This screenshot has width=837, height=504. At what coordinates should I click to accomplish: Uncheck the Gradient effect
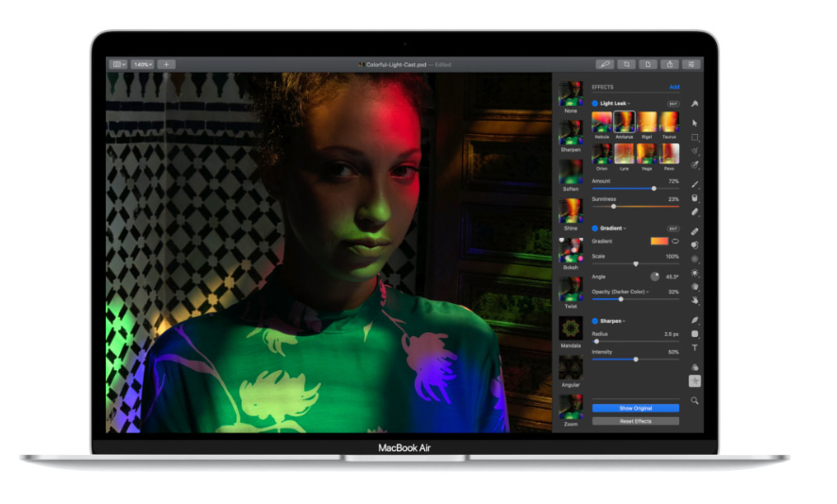(x=595, y=228)
